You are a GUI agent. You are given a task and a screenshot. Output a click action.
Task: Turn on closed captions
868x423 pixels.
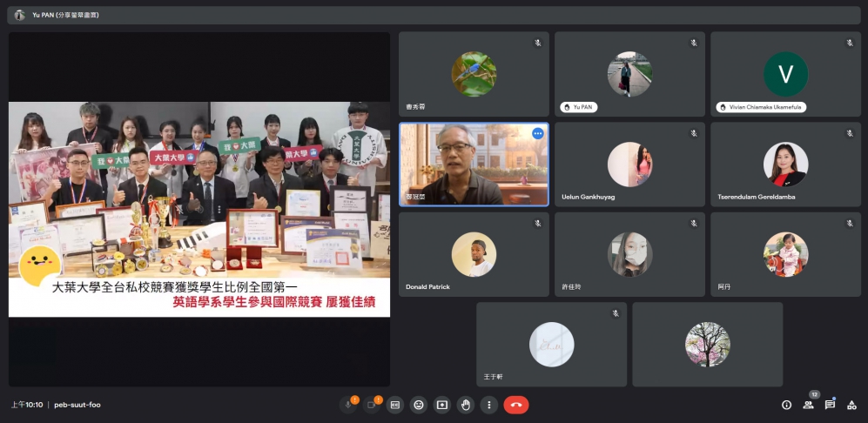[x=395, y=405]
